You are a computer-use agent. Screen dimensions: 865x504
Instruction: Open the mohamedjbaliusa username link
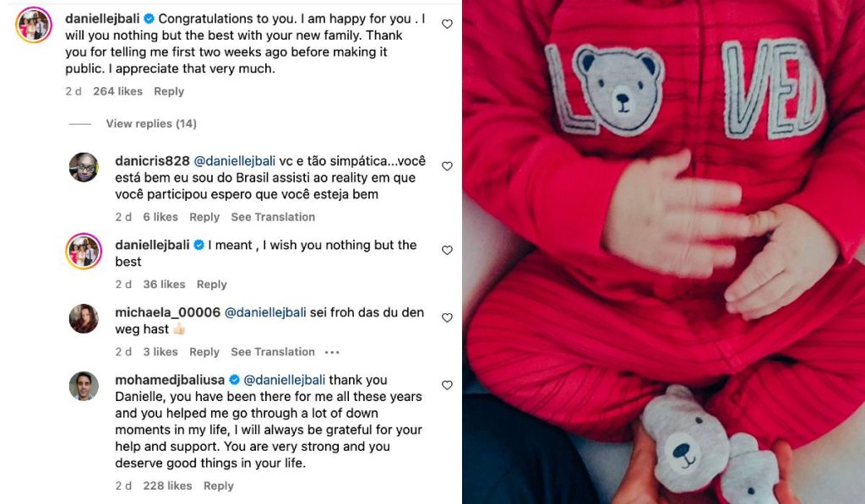[x=170, y=380]
